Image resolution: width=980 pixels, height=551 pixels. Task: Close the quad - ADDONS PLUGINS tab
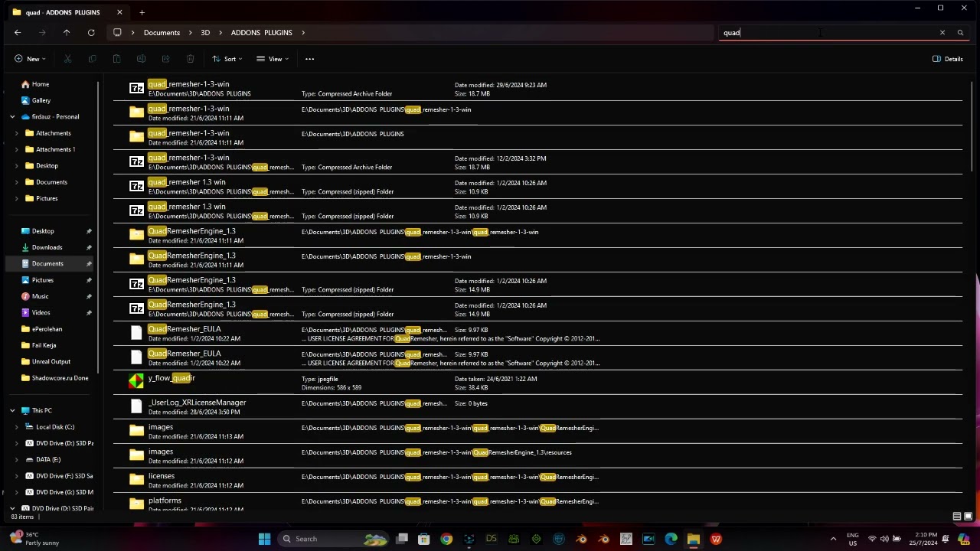coord(119,12)
